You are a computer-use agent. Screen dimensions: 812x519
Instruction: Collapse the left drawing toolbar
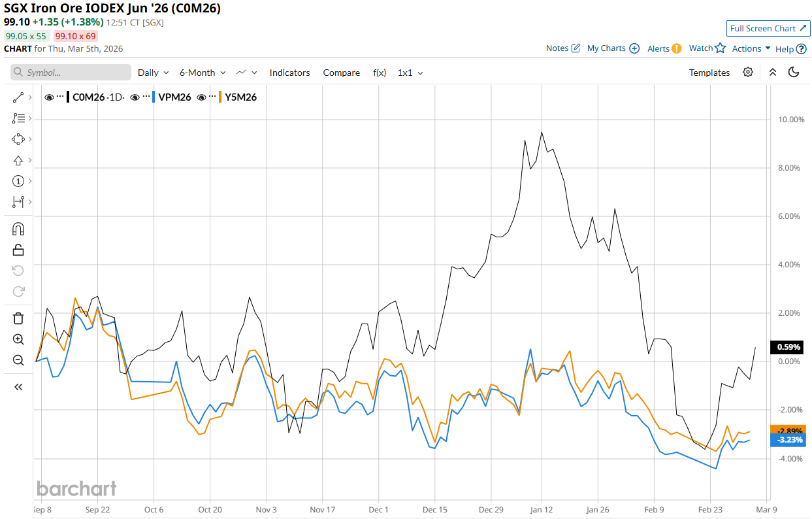point(18,387)
